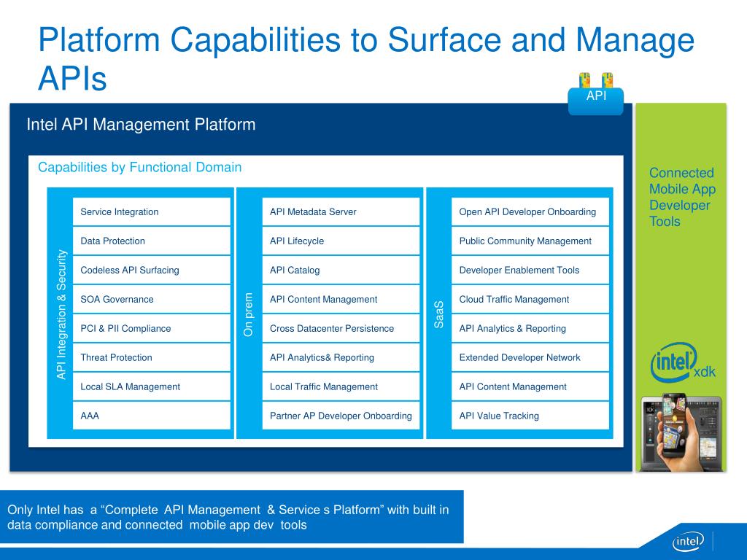
Task: Select SaaS API Content Management
Action: click(530, 386)
